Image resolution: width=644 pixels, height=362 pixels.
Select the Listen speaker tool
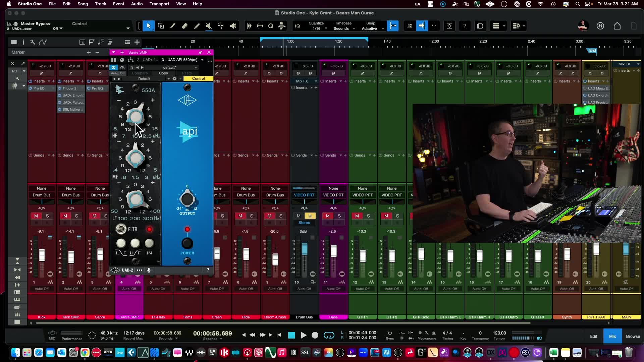coord(233,26)
